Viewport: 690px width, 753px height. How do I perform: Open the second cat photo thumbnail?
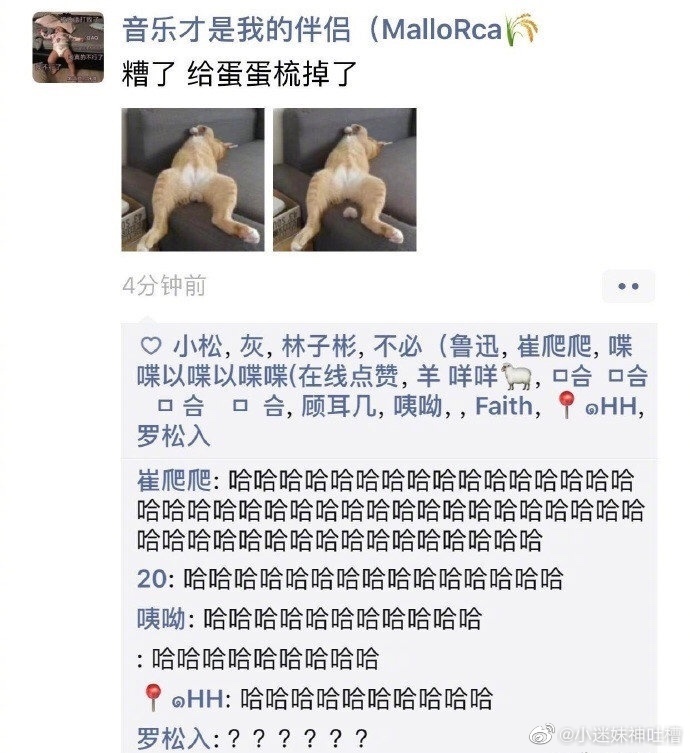(x=345, y=180)
